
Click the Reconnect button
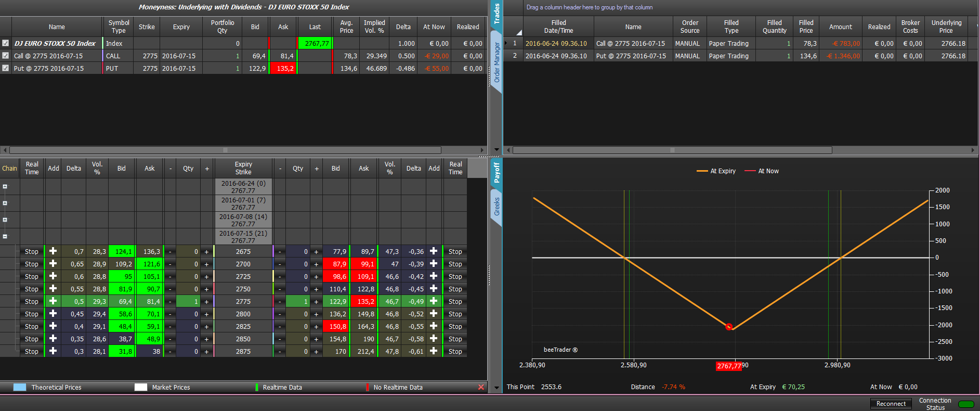[891, 404]
